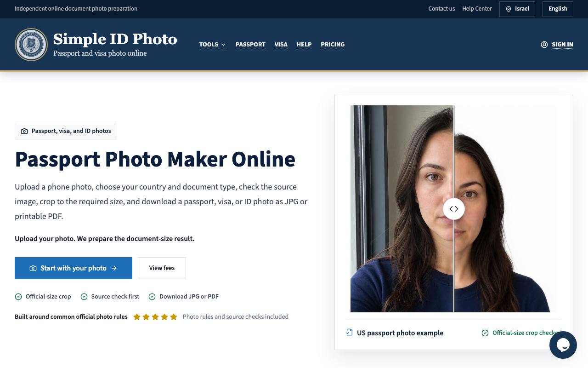Expand the Tools dropdown menu
This screenshot has width=588, height=368.
click(x=213, y=45)
